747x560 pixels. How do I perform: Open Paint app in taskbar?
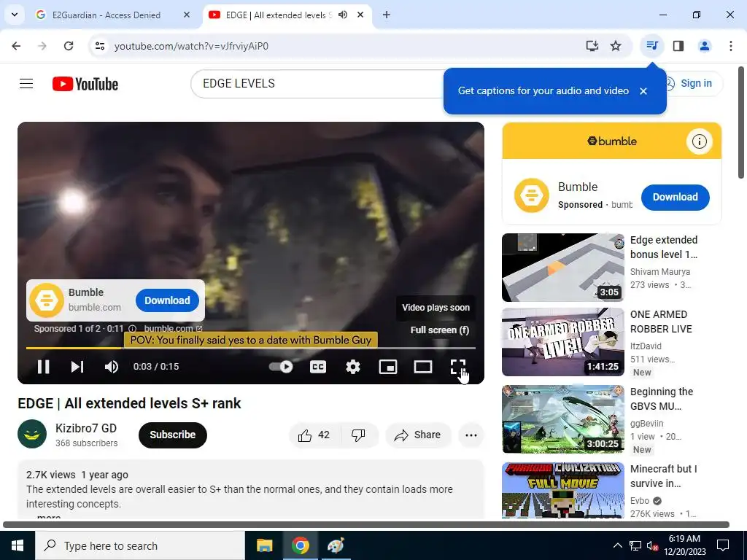pos(336,545)
